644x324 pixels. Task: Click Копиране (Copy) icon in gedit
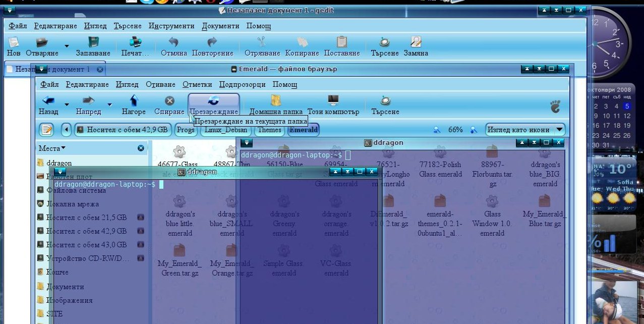302,42
